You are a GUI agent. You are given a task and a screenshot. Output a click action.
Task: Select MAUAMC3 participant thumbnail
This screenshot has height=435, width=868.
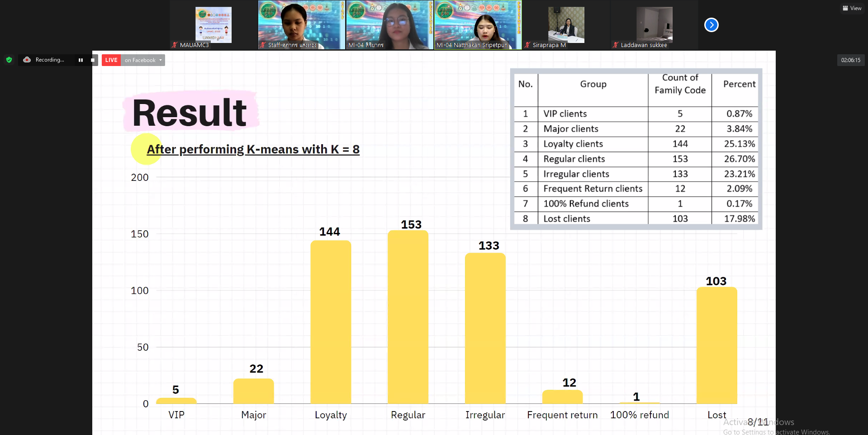pos(213,25)
